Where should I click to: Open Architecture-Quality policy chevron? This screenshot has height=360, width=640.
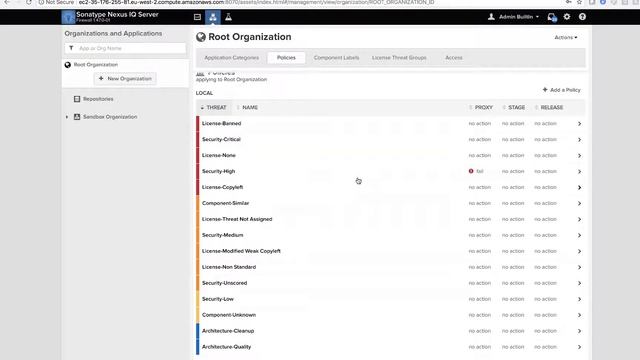(x=579, y=347)
